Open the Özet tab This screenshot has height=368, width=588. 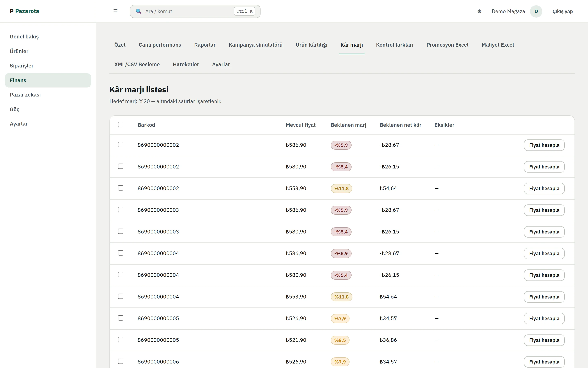[x=120, y=45]
